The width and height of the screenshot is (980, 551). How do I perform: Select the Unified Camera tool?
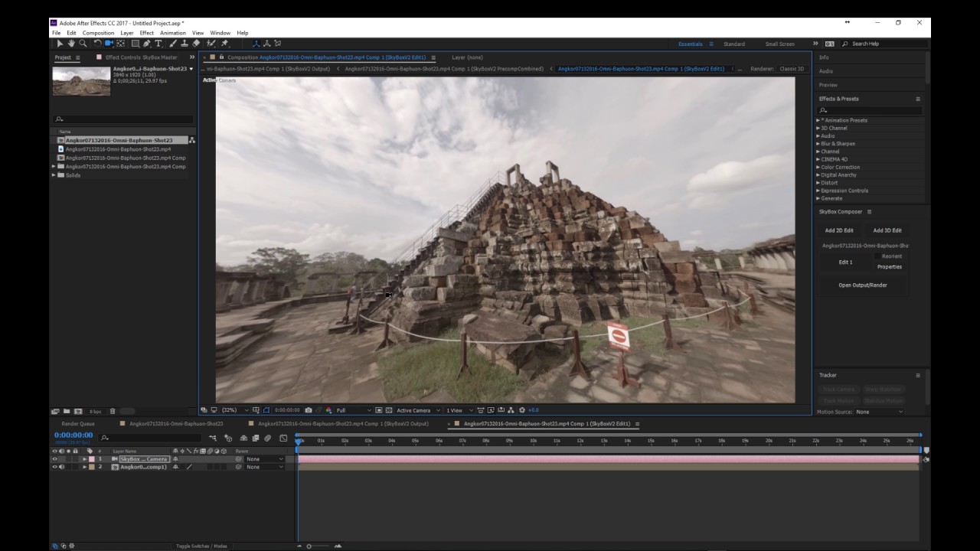(x=109, y=44)
